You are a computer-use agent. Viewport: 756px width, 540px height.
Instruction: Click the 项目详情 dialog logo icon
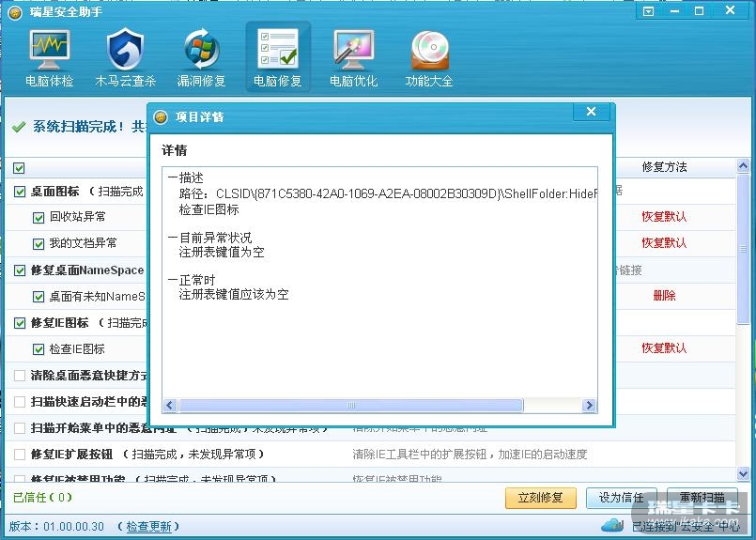click(160, 117)
